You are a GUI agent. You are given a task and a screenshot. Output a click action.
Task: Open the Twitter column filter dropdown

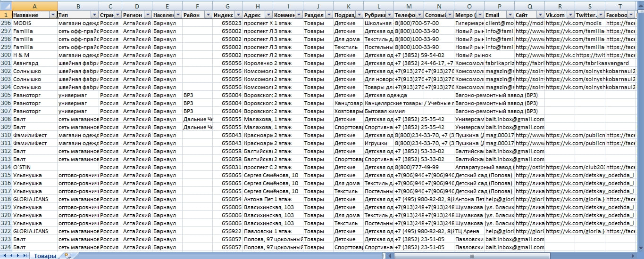click(x=600, y=15)
